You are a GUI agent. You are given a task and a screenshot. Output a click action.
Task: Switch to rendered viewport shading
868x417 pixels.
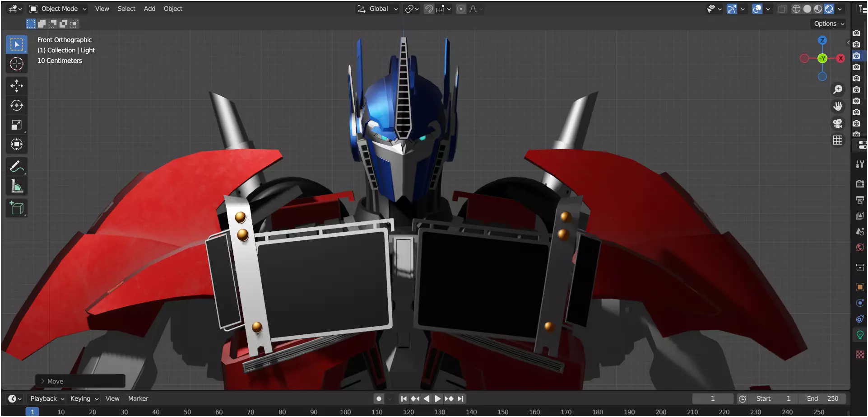pyautogui.click(x=829, y=9)
